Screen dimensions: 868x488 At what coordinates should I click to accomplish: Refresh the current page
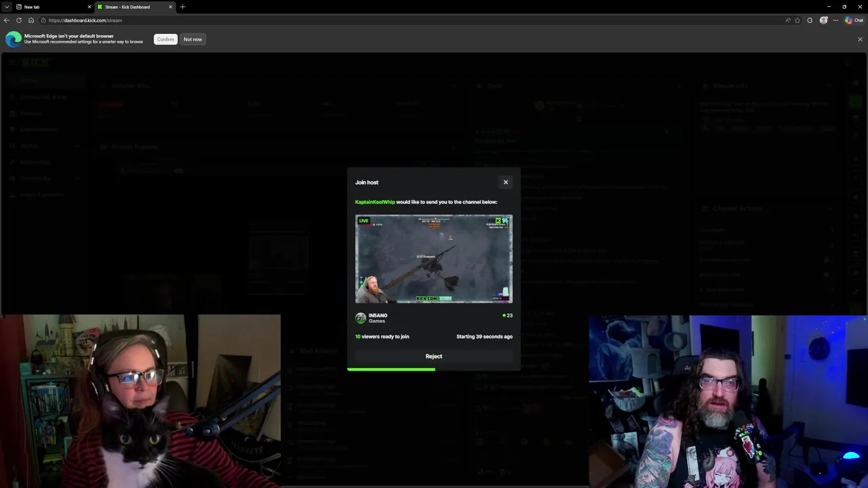(x=19, y=20)
